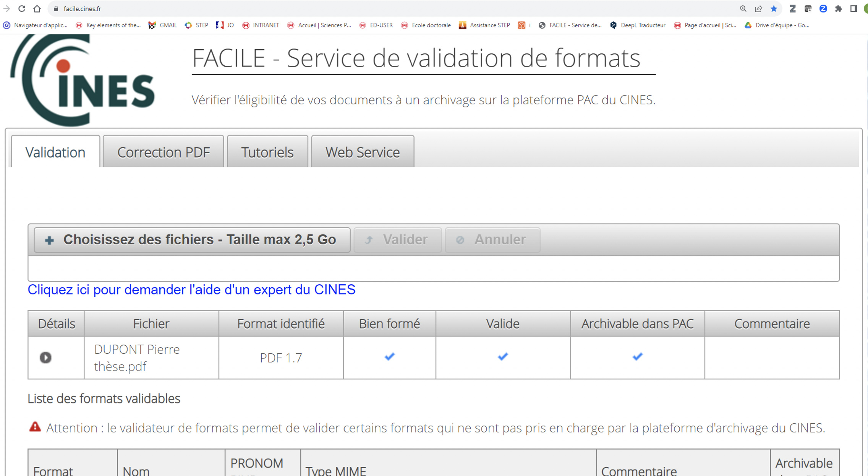Open FACILE - Service de... bookmark
Screen dimensions: 868x476
coord(570,25)
